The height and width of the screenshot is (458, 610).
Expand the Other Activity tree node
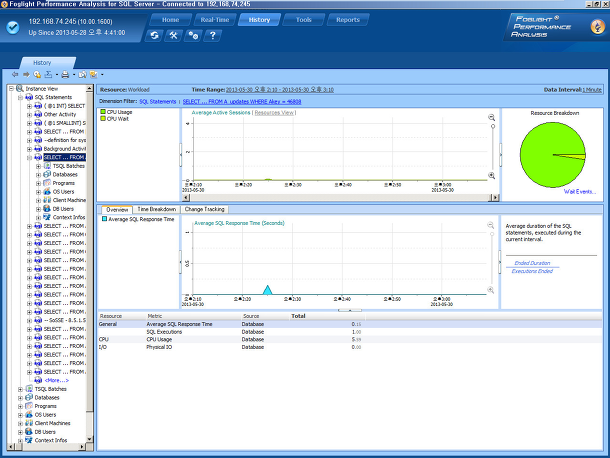[29, 115]
